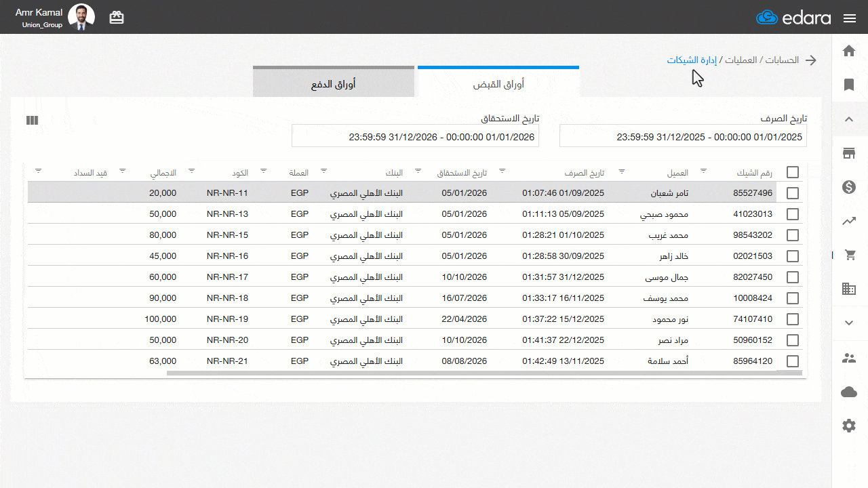Image resolution: width=868 pixels, height=488 pixels.
Task: Click the 100,000 total cell
Action: pyautogui.click(x=161, y=319)
